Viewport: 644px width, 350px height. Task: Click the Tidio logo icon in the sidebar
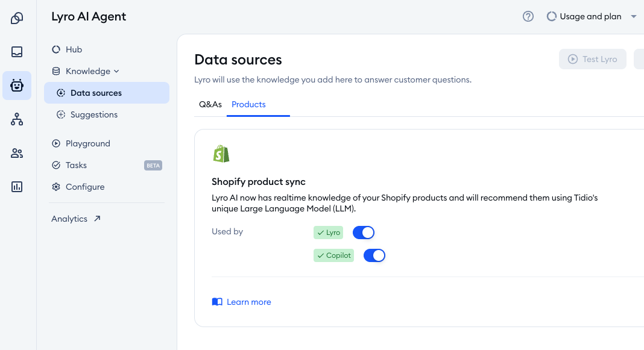point(17,18)
